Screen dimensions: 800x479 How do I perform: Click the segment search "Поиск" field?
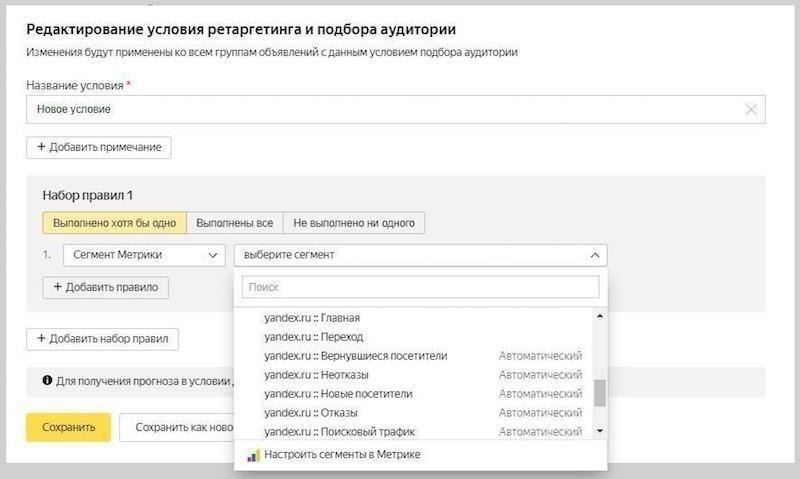420,287
